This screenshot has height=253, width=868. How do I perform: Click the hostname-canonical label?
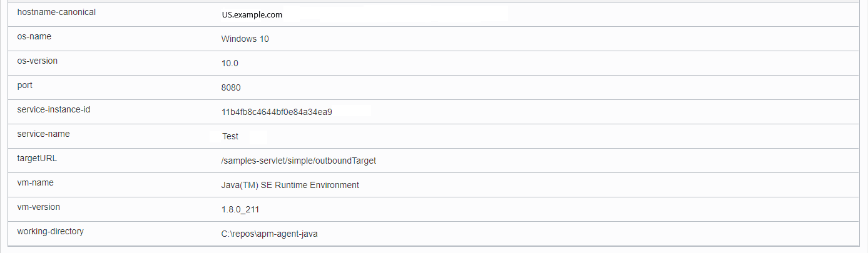click(x=56, y=12)
